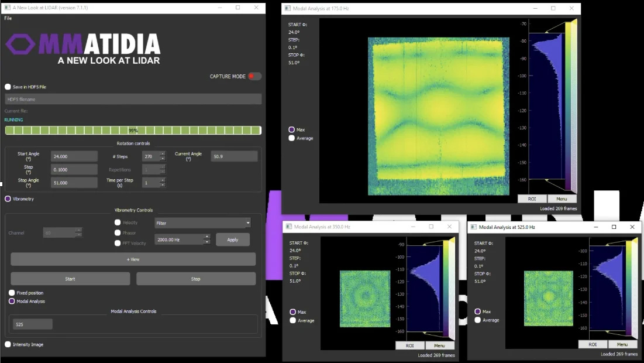This screenshot has width=644, height=363.
Task: Toggle the Capture Mode switch
Action: (254, 76)
